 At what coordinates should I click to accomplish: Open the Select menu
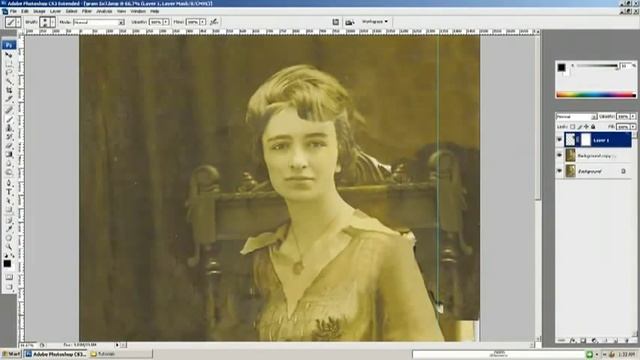(71, 11)
